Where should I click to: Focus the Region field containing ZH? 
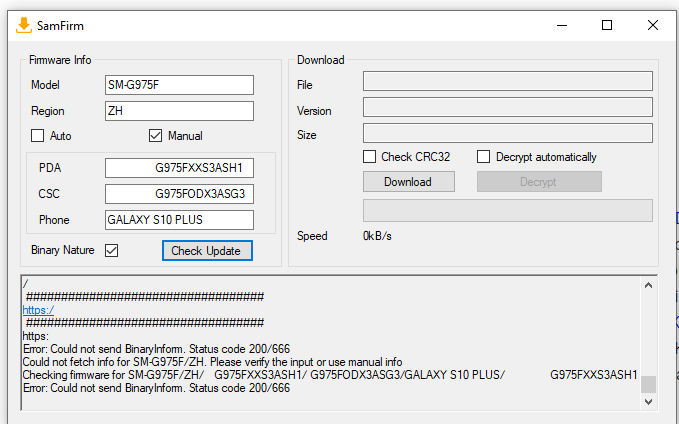click(x=179, y=111)
